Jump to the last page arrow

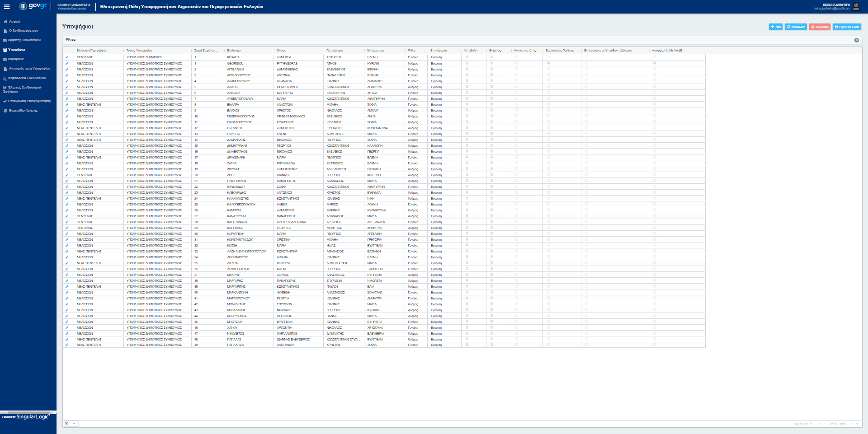tap(856, 424)
